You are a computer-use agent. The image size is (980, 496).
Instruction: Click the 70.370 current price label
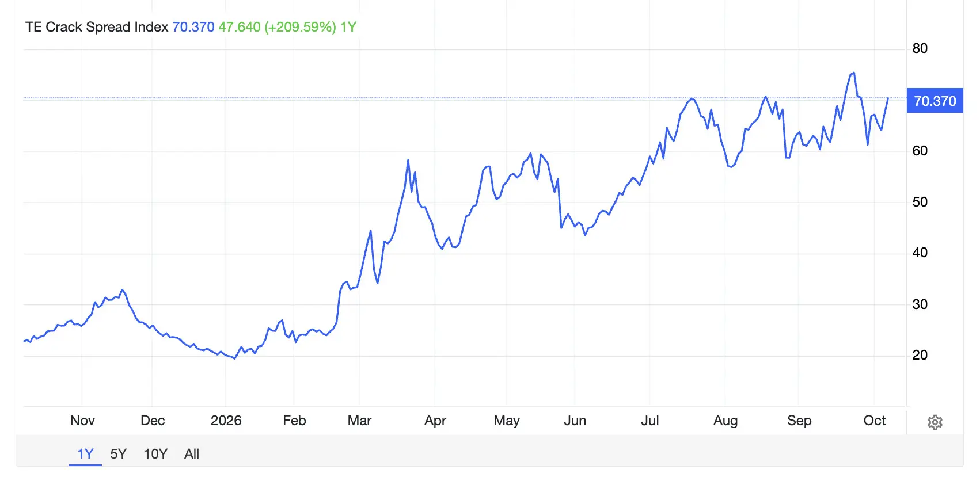(935, 101)
